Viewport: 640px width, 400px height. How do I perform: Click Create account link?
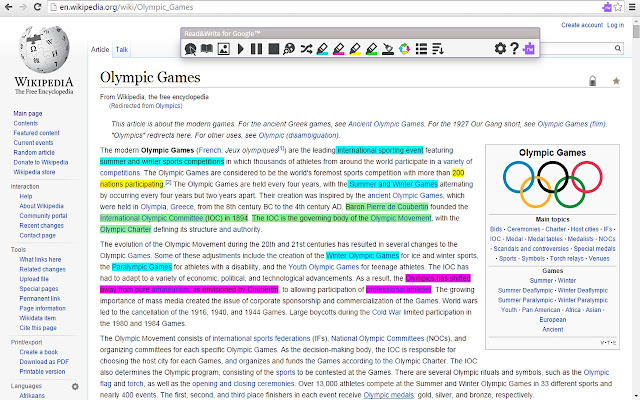tap(582, 25)
